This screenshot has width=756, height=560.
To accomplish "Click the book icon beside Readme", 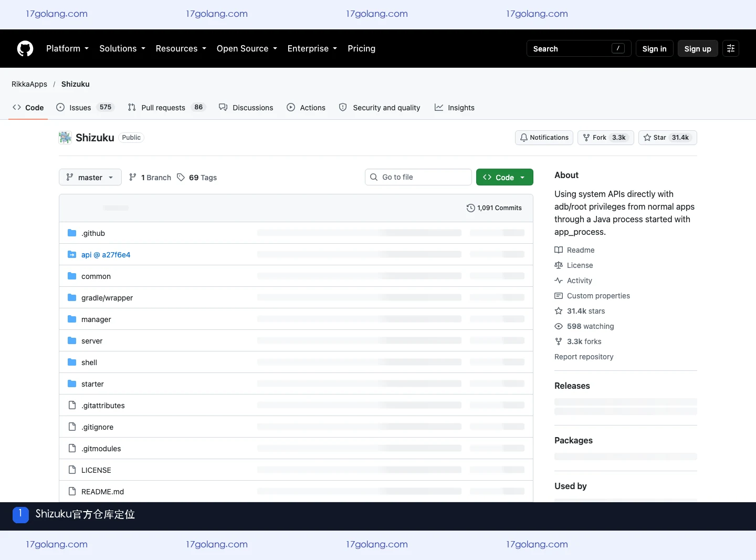I will click(559, 250).
